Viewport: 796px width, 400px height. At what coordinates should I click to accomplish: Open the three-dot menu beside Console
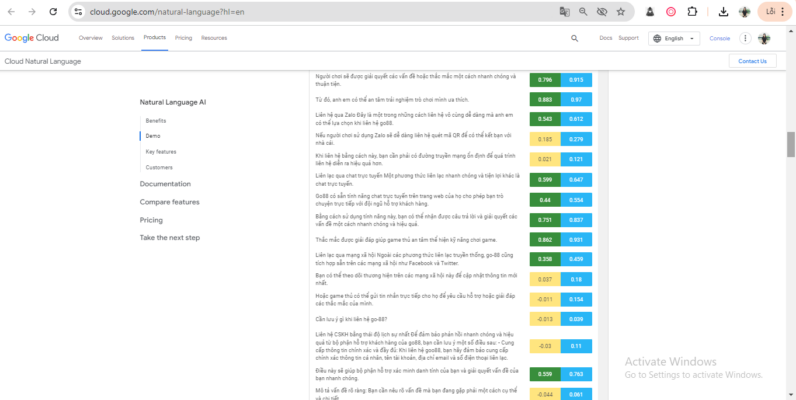[743, 38]
